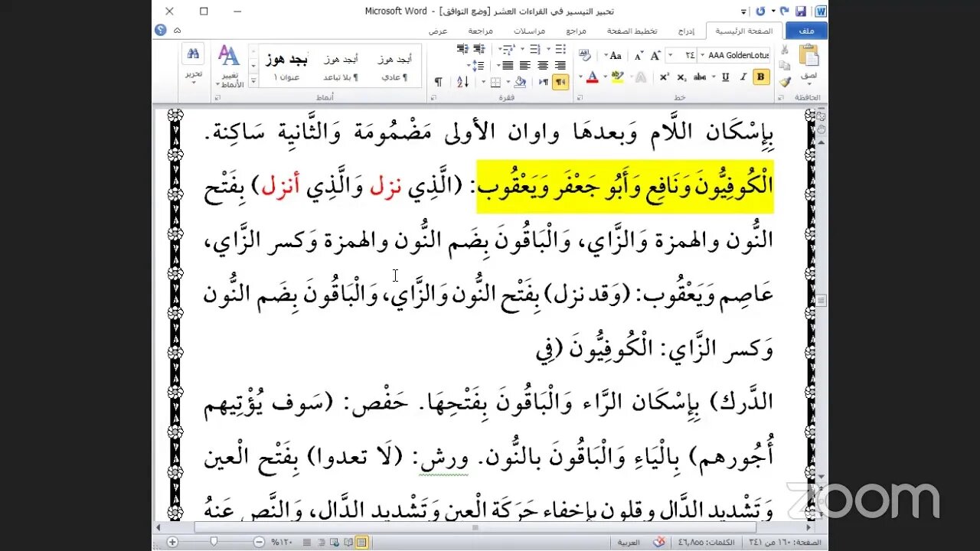This screenshot has width=980, height=551.
Task: Apply Subscript formatting
Action: (681, 77)
